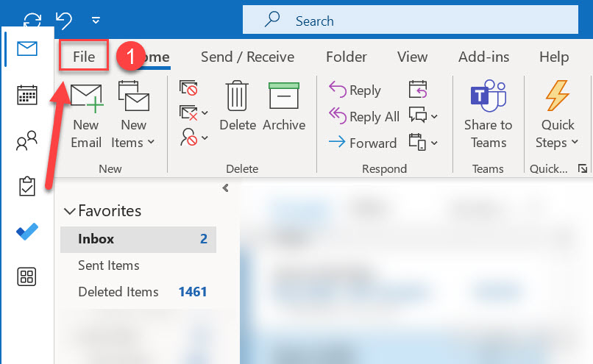This screenshot has height=364, width=593.
Task: Collapse the folder pane arrow
Action: (225, 188)
